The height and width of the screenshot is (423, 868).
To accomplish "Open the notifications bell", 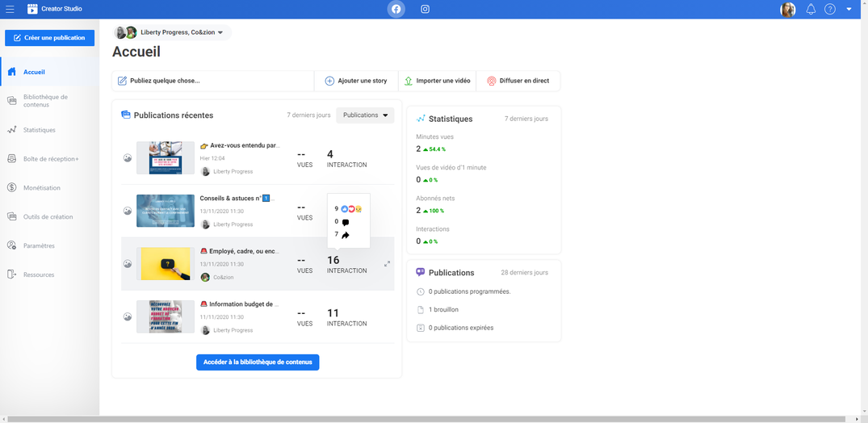I will point(811,10).
